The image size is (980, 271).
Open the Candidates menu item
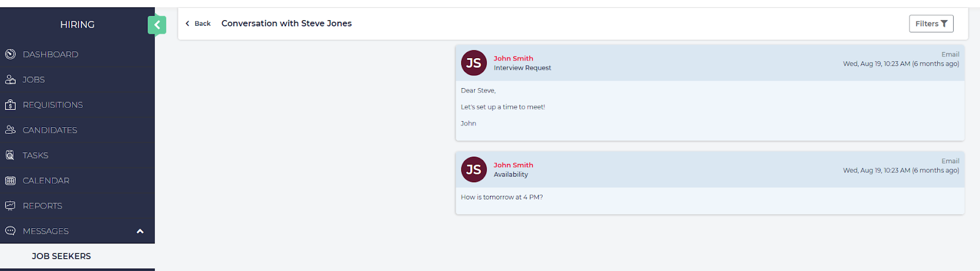click(50, 130)
